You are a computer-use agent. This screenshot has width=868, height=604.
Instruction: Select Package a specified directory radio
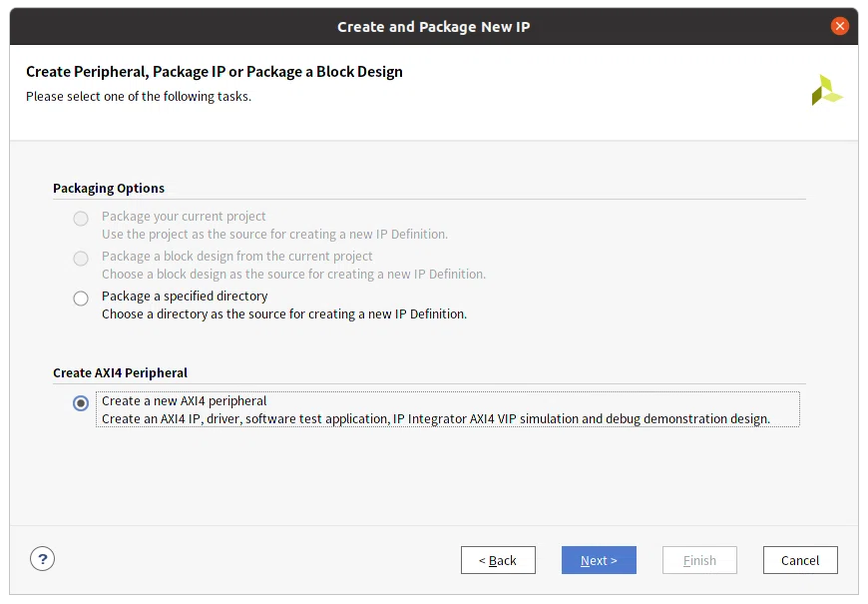tap(81, 299)
